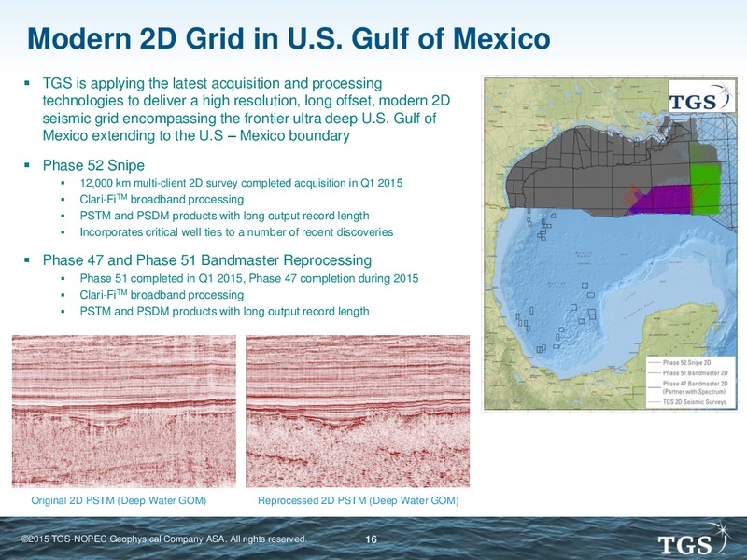Click 'TGS 2D Seismic Surveys' legend entry
This screenshot has width=747, height=560.
(687, 402)
